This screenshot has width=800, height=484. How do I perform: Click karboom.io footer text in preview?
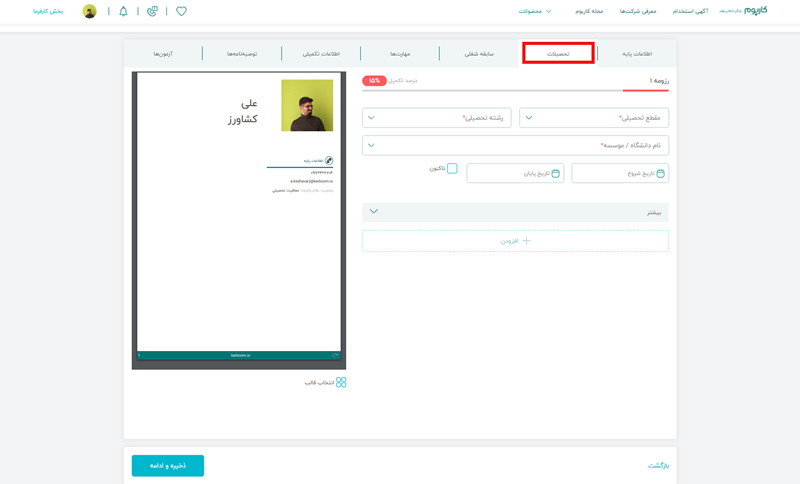click(240, 355)
